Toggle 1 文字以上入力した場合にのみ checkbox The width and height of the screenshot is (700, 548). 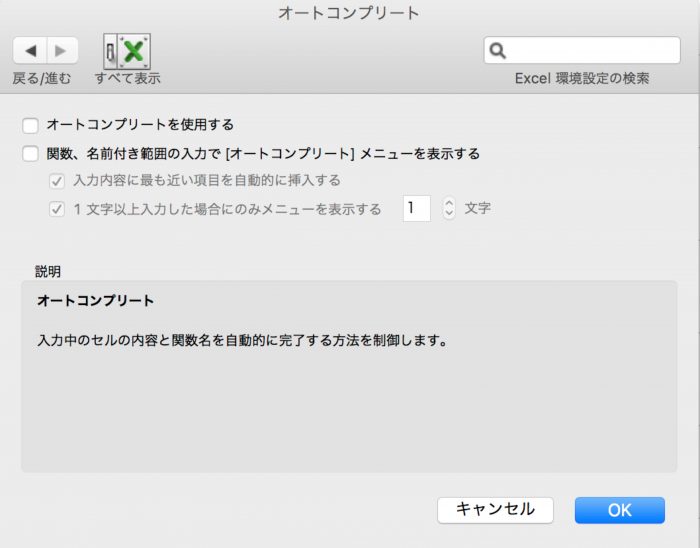pyautogui.click(x=57, y=209)
